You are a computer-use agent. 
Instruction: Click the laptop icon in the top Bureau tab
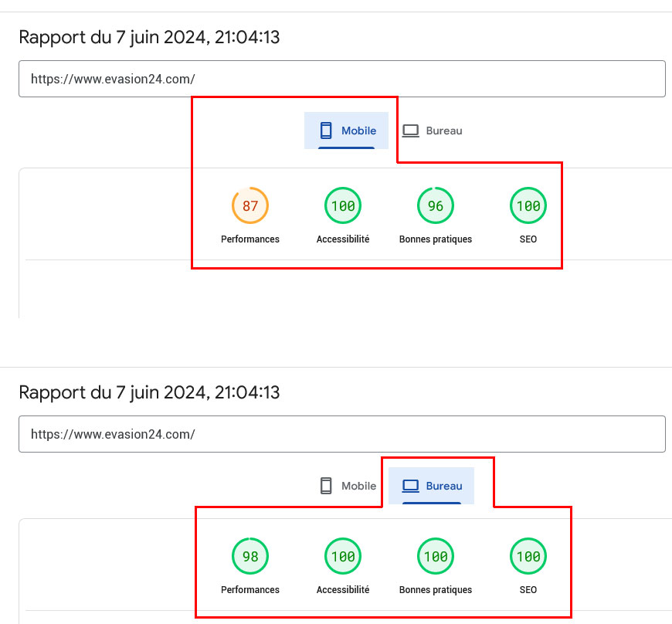411,131
